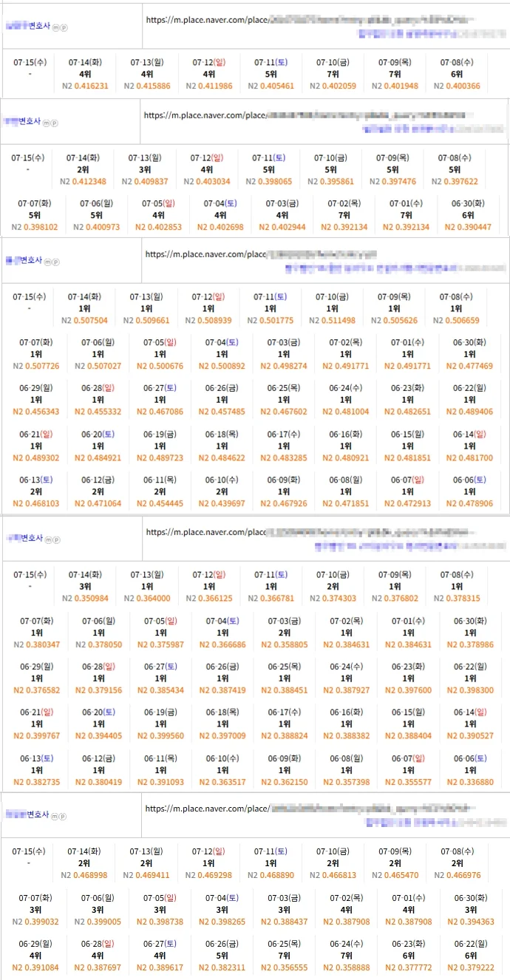
Task: Select the N2 0.405461 score cell
Action: (271, 86)
